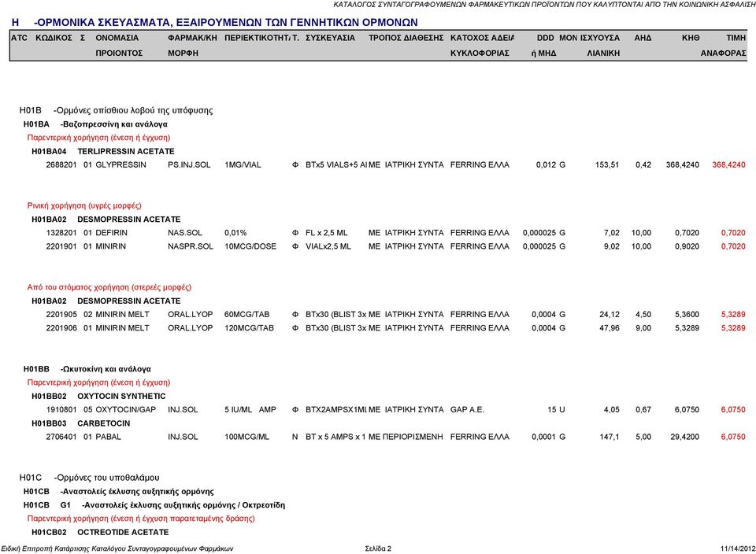This screenshot has width=756, height=554.
Task: Click the form 'NASPR.SOL'
Action: coord(191,246)
